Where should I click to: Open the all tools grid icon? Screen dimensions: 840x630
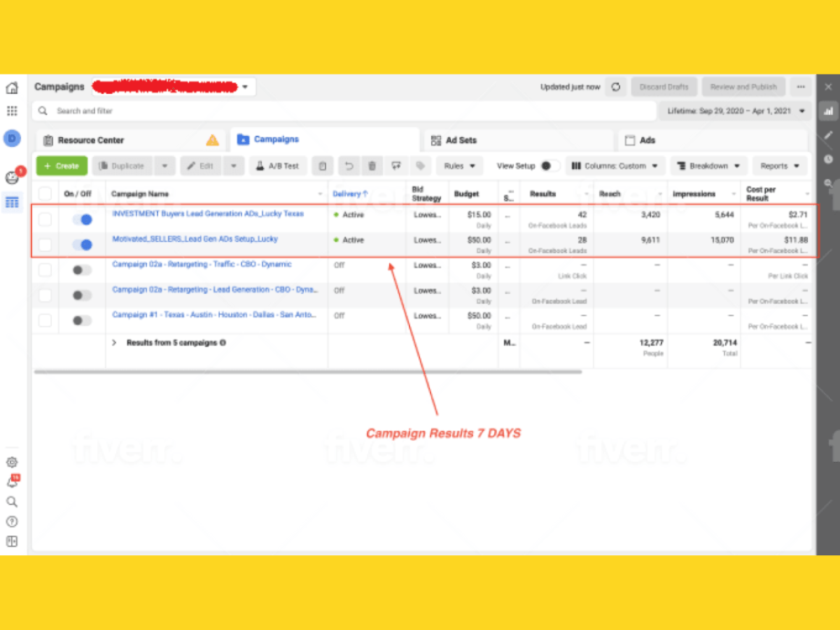coord(12,111)
